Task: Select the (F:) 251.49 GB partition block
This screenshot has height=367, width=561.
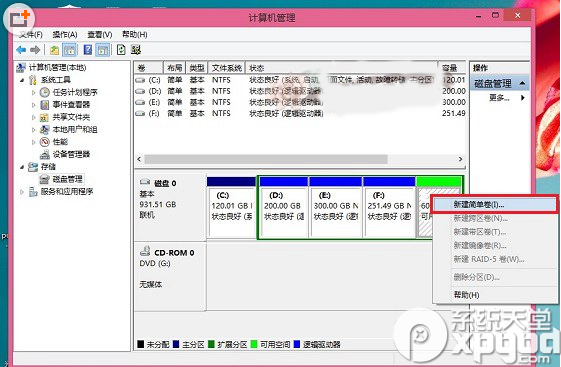Action: click(389, 207)
